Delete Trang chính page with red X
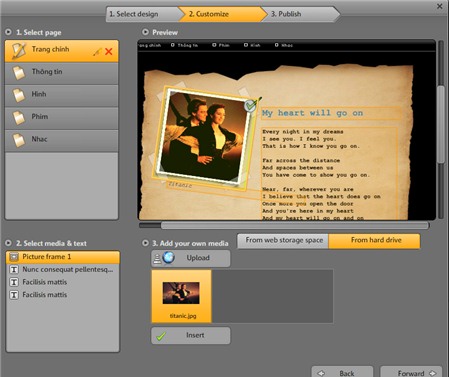This screenshot has width=450, height=377. (109, 52)
